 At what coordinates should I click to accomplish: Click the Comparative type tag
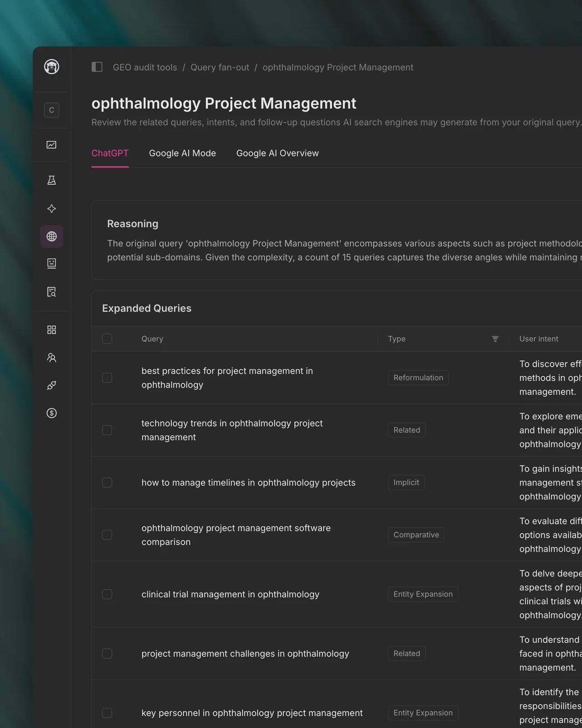(416, 535)
